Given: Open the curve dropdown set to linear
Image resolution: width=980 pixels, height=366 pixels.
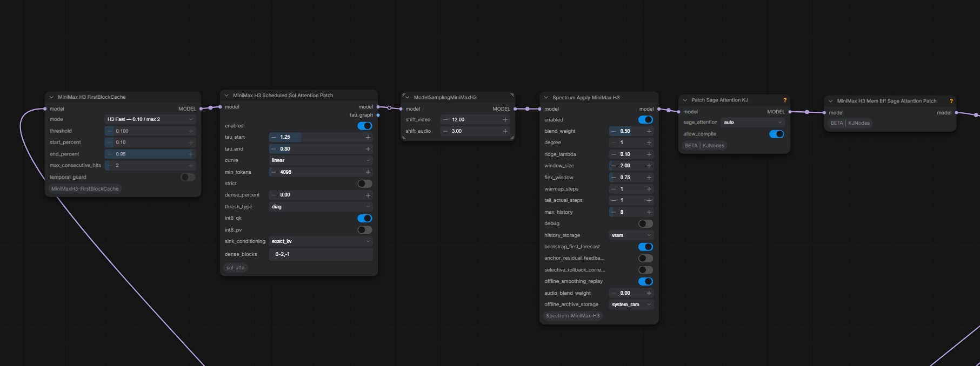Looking at the screenshot, I should click(x=321, y=160).
